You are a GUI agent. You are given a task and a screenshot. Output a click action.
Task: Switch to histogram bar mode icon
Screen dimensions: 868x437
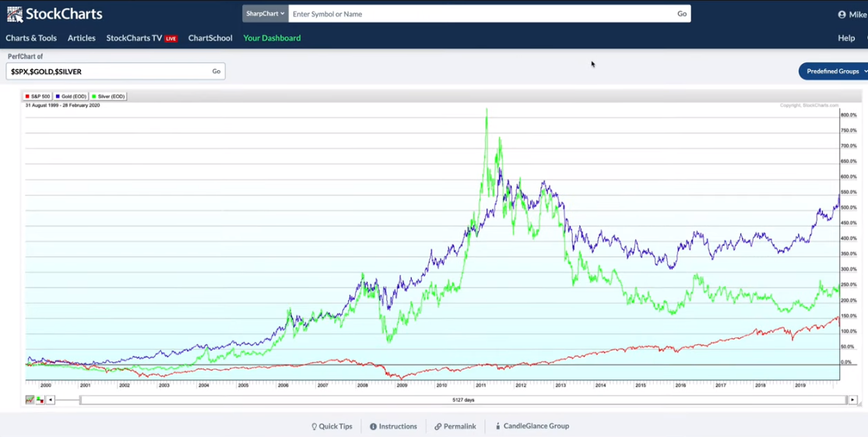[40, 400]
